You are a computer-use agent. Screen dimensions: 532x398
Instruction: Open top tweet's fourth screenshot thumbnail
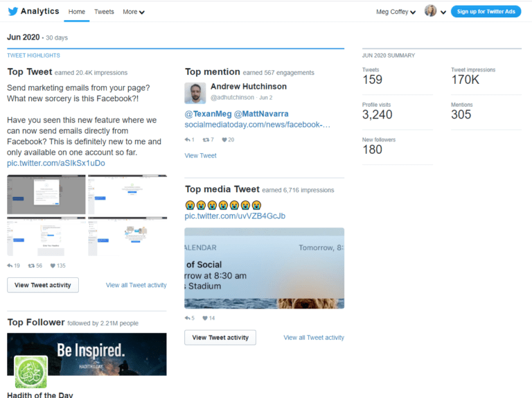[x=127, y=236]
